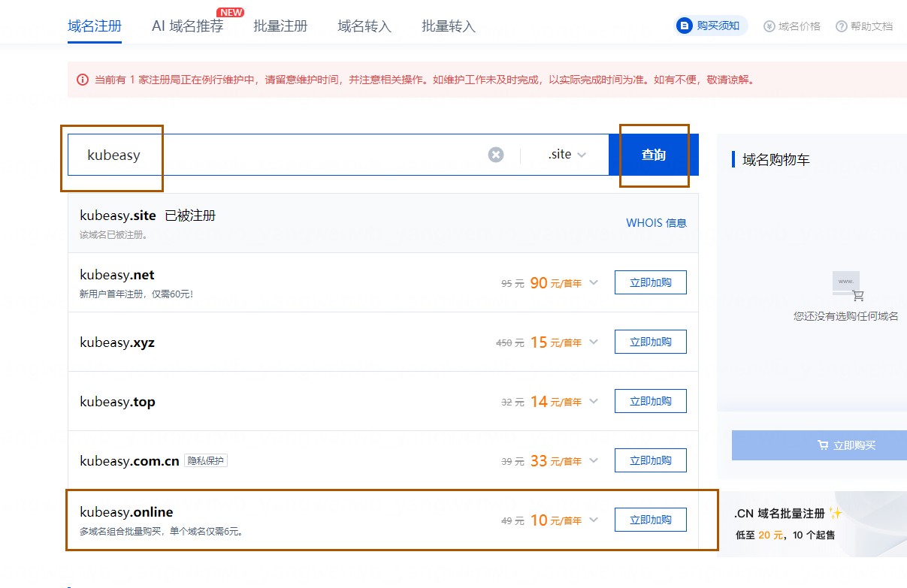This screenshot has width=907, height=588.
Task: Open the AI 域名推荐 tab
Action: (x=187, y=26)
